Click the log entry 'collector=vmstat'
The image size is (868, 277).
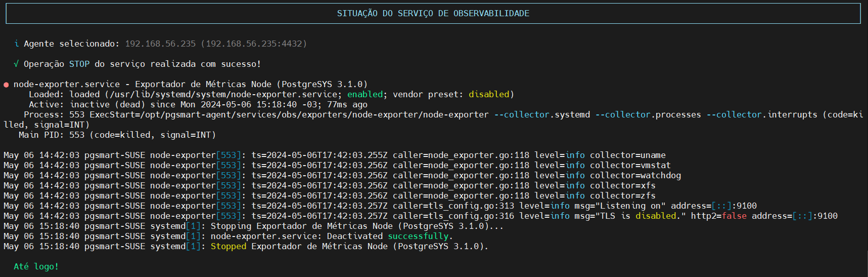[630, 166]
